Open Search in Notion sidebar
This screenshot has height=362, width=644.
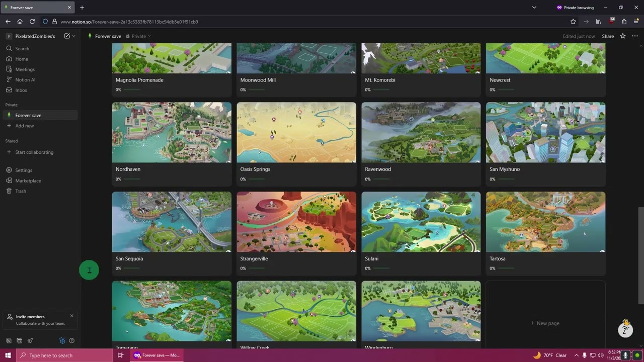click(40, 49)
